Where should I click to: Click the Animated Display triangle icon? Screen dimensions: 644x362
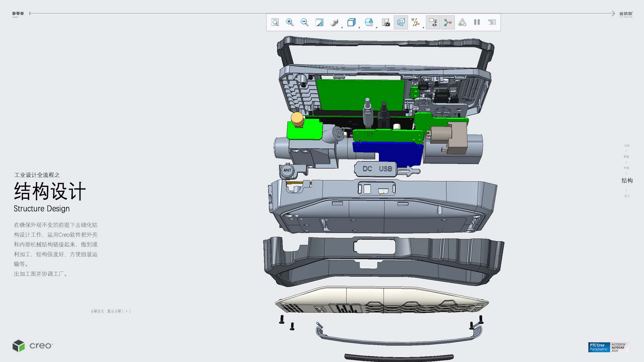(462, 22)
